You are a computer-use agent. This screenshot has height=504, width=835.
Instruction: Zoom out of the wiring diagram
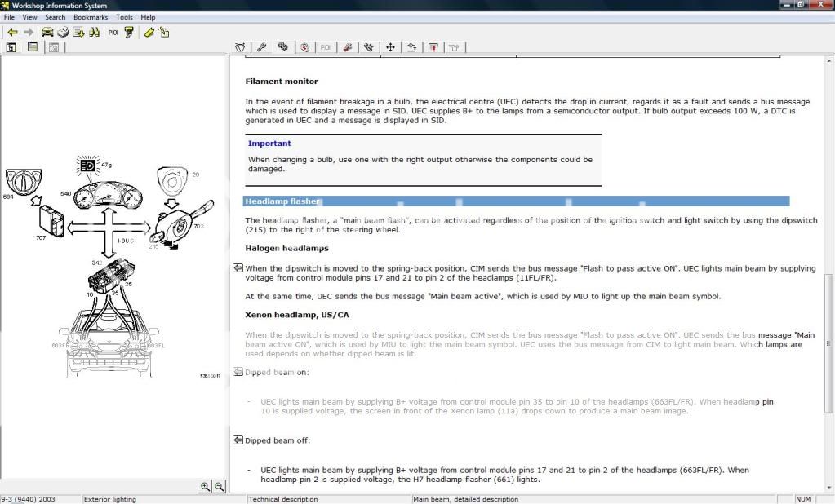click(219, 486)
